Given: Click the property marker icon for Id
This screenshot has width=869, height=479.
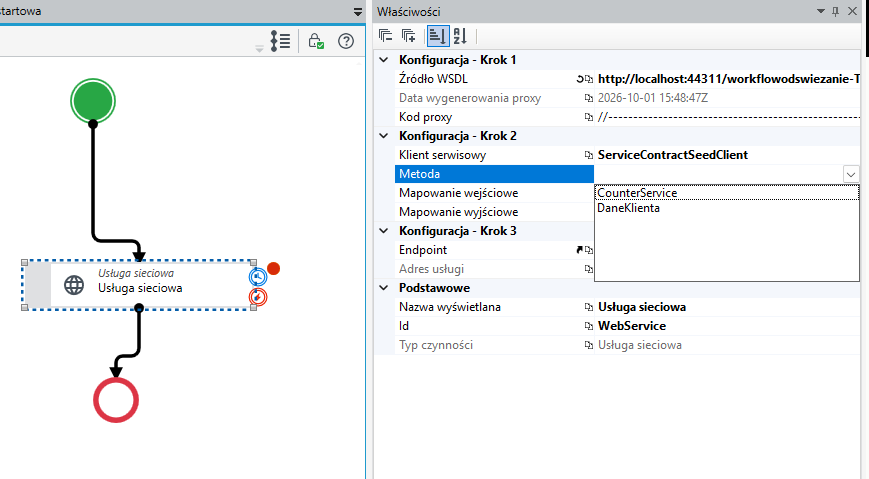Looking at the screenshot, I should 589,326.
